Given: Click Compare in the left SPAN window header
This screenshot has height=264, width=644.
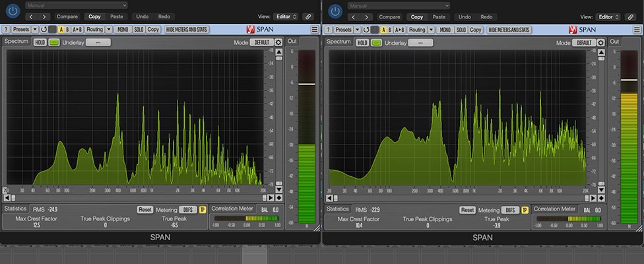Looking at the screenshot, I should click(67, 17).
